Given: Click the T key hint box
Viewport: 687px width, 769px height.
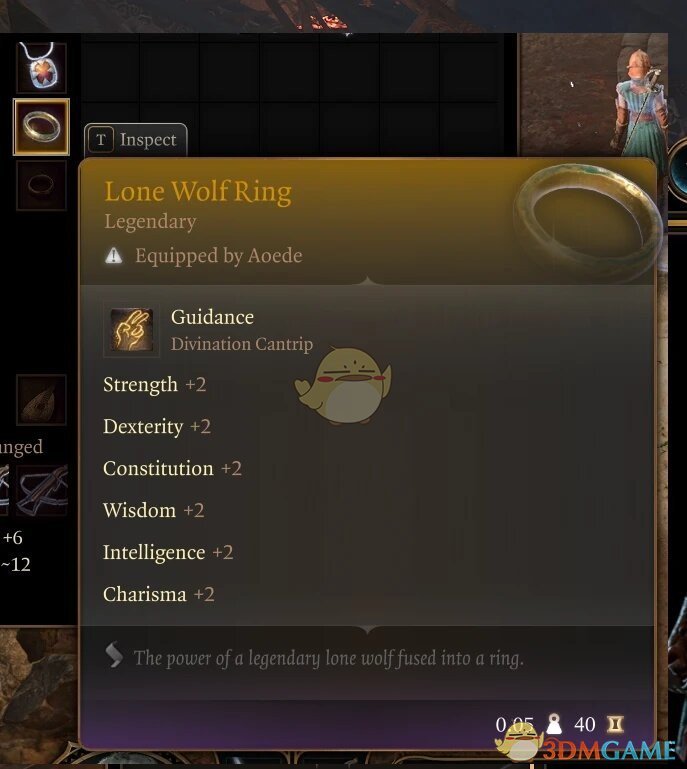Looking at the screenshot, I should point(101,140).
